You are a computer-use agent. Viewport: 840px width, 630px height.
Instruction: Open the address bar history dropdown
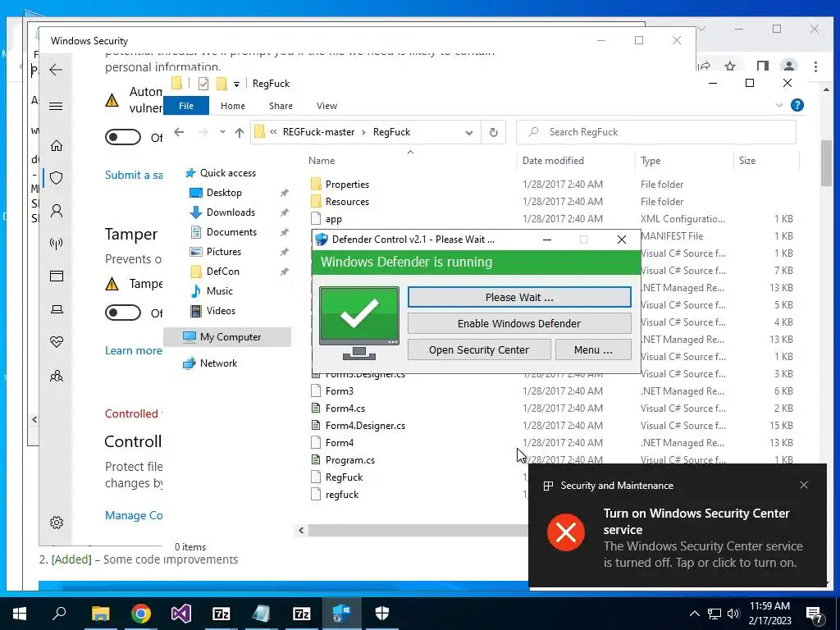point(468,132)
